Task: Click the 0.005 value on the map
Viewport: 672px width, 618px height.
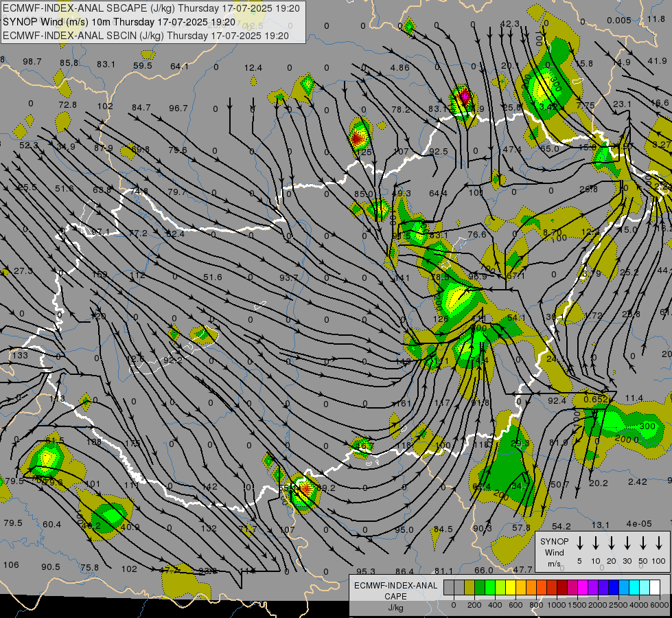Action: point(619,20)
